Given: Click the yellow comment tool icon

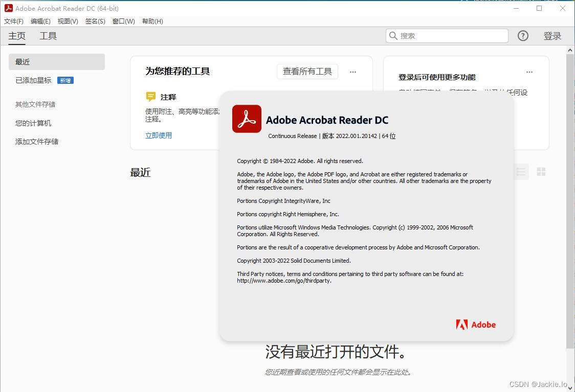Looking at the screenshot, I should pyautogui.click(x=151, y=97).
